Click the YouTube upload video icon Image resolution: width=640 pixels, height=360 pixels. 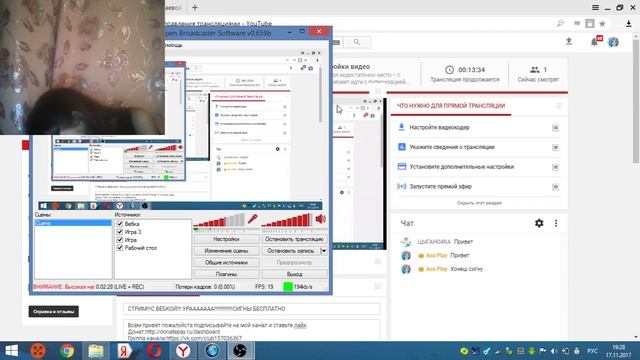(x=569, y=41)
